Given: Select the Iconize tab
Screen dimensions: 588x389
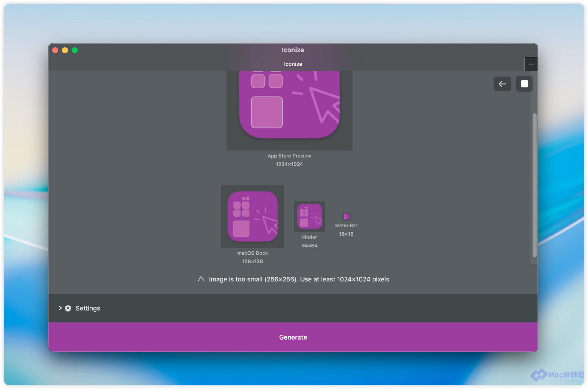Looking at the screenshot, I should point(293,64).
